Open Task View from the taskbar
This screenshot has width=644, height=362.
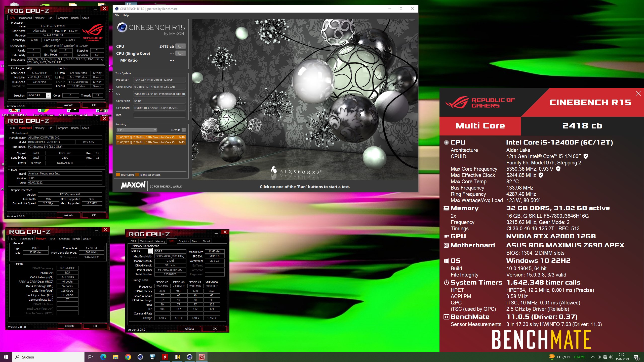point(91,357)
